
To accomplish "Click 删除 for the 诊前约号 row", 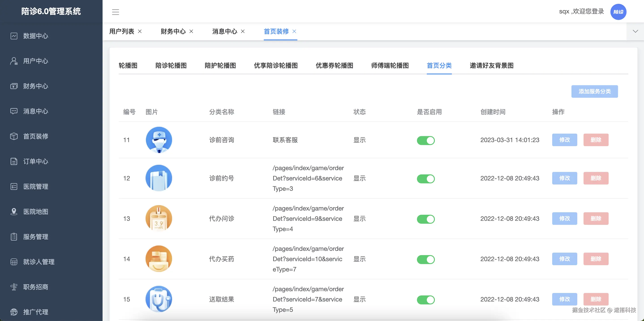I will tap(596, 178).
